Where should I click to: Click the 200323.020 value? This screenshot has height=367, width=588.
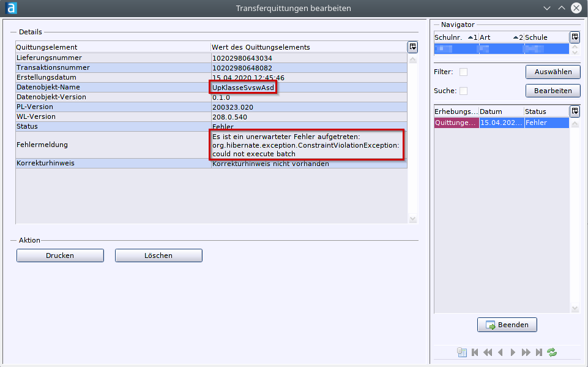coord(233,107)
